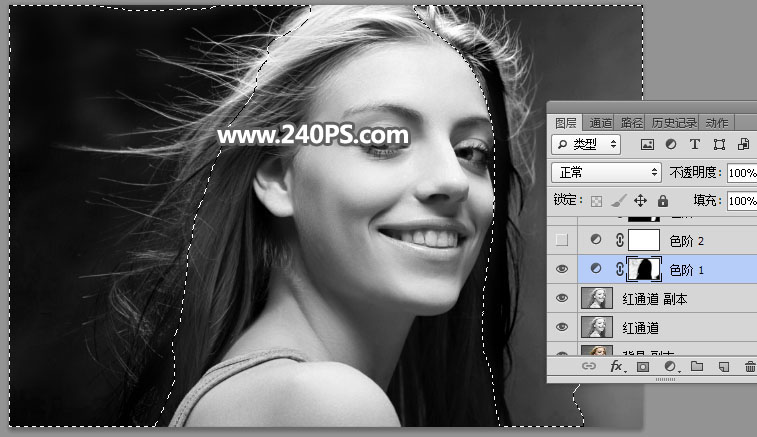Filter layers by text type icon
757x437 pixels.
click(695, 144)
